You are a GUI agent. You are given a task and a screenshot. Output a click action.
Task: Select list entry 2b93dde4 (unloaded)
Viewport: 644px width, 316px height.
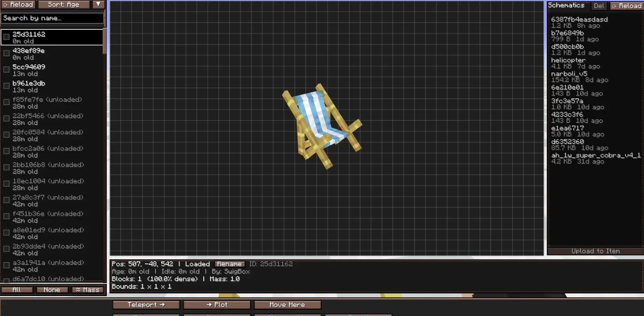click(x=52, y=249)
